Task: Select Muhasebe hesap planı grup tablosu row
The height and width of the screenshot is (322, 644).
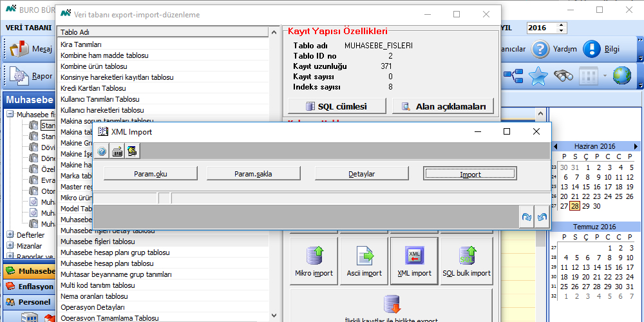Action: click(x=163, y=252)
